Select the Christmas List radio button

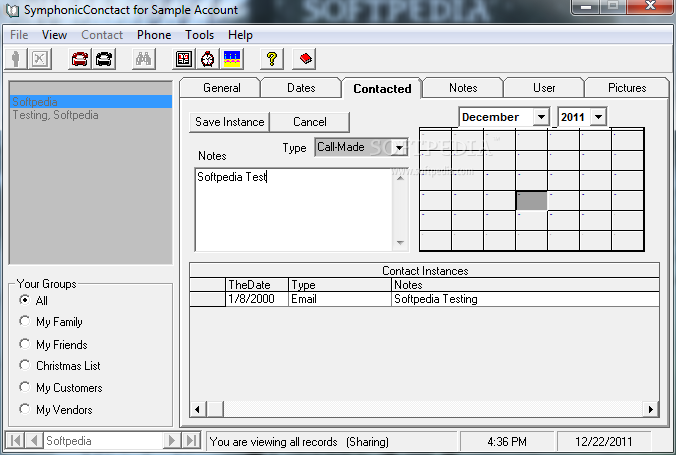coord(25,365)
